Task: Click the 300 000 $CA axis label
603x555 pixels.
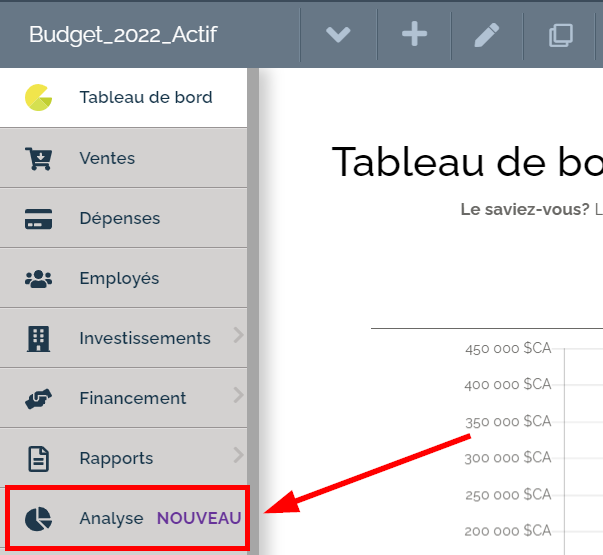Action: (508, 458)
